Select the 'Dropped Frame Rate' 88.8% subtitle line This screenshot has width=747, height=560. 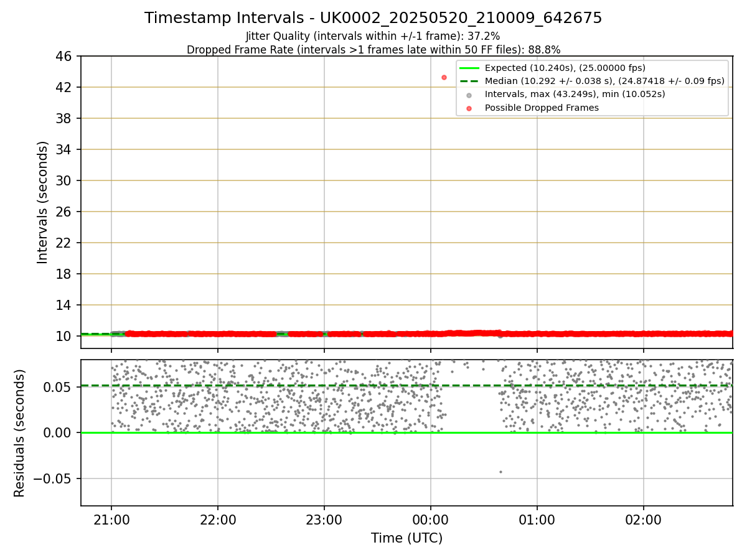[374, 50]
